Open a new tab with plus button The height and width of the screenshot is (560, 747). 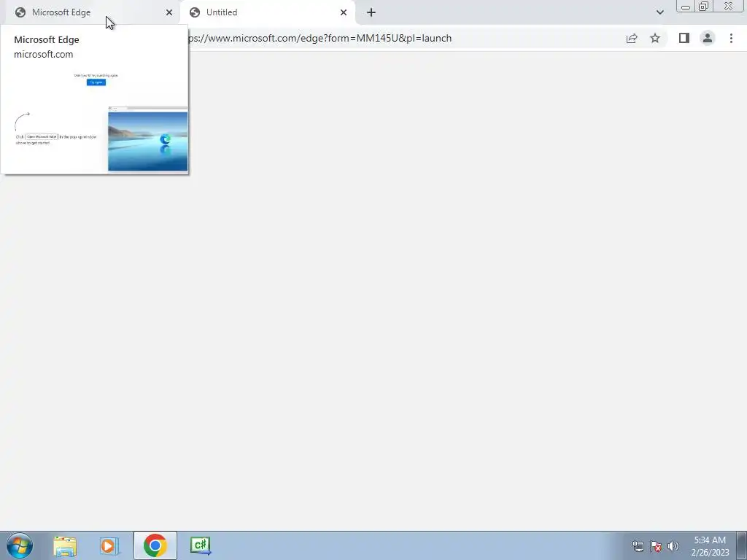(371, 12)
